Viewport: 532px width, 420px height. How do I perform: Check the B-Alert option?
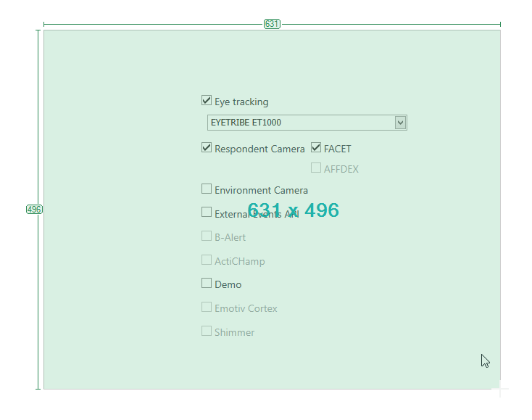207,236
